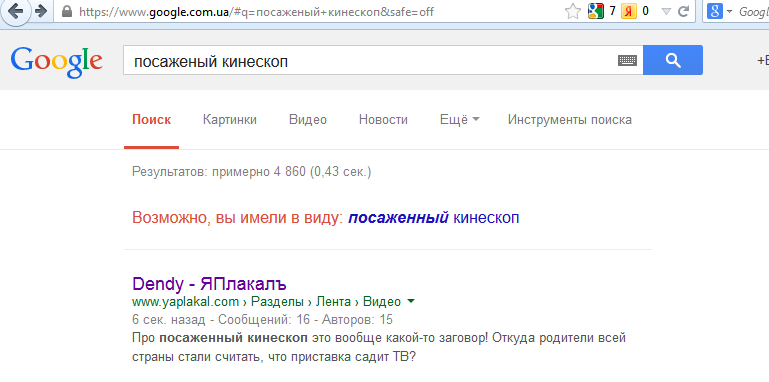Screen dimensions: 769x382
Task: Click the padlock icon in the address bar
Action: [67, 11]
